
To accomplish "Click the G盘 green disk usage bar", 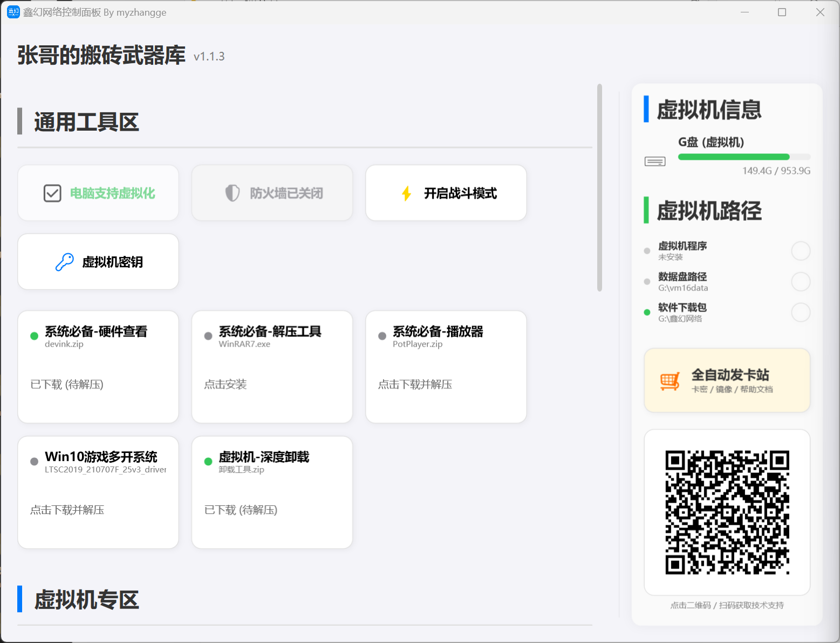I will click(x=734, y=157).
